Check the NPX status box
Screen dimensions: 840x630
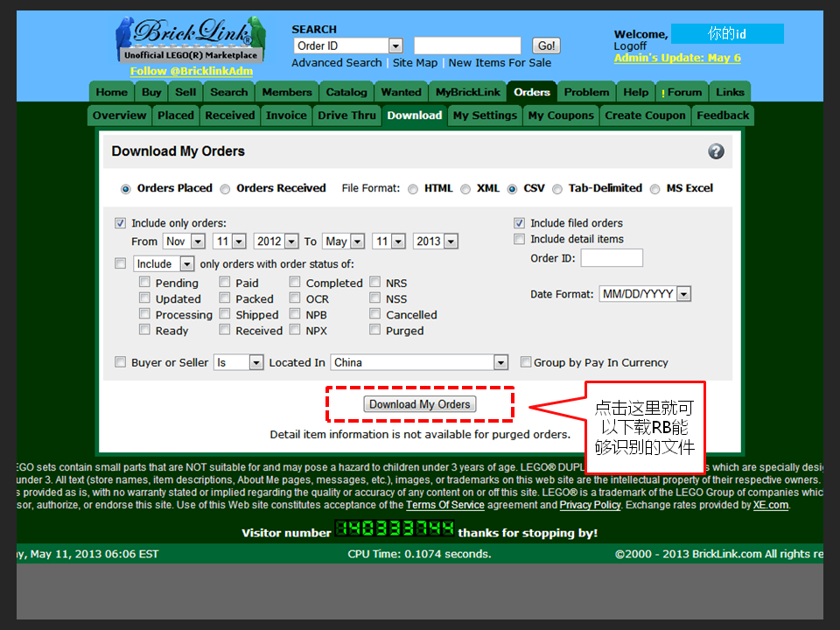pos(295,330)
